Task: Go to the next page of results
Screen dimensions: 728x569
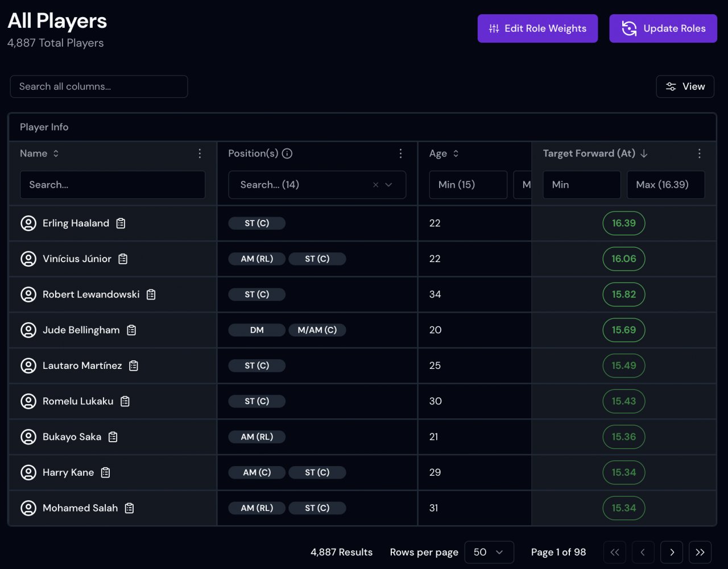Action: tap(672, 552)
